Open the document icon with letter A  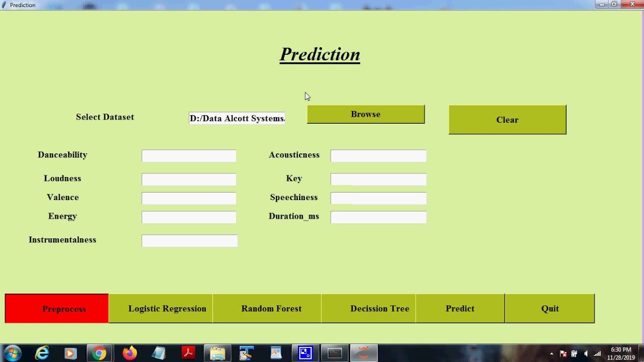276,353
